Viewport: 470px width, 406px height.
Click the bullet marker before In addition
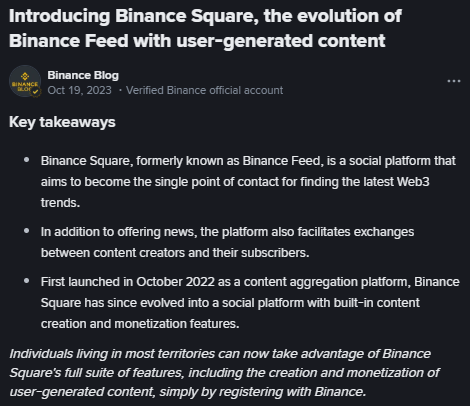(x=27, y=231)
